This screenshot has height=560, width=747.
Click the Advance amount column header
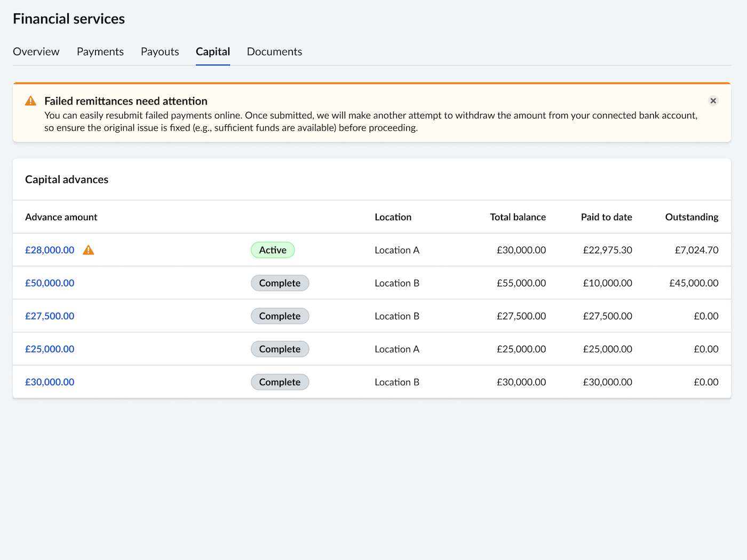pos(61,217)
